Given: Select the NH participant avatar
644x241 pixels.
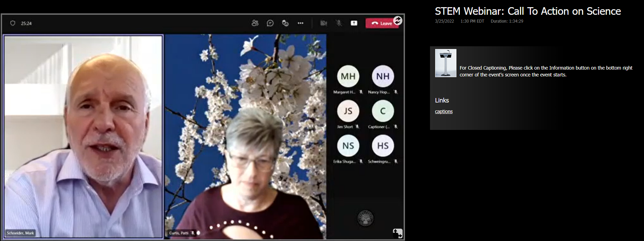Looking at the screenshot, I should pyautogui.click(x=383, y=76).
